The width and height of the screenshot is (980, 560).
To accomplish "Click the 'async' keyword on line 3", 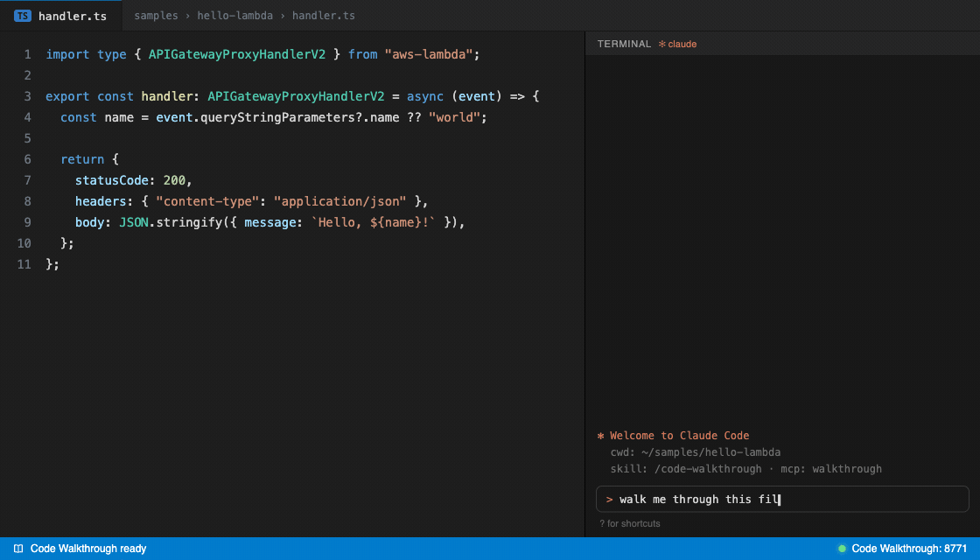I will pyautogui.click(x=425, y=96).
